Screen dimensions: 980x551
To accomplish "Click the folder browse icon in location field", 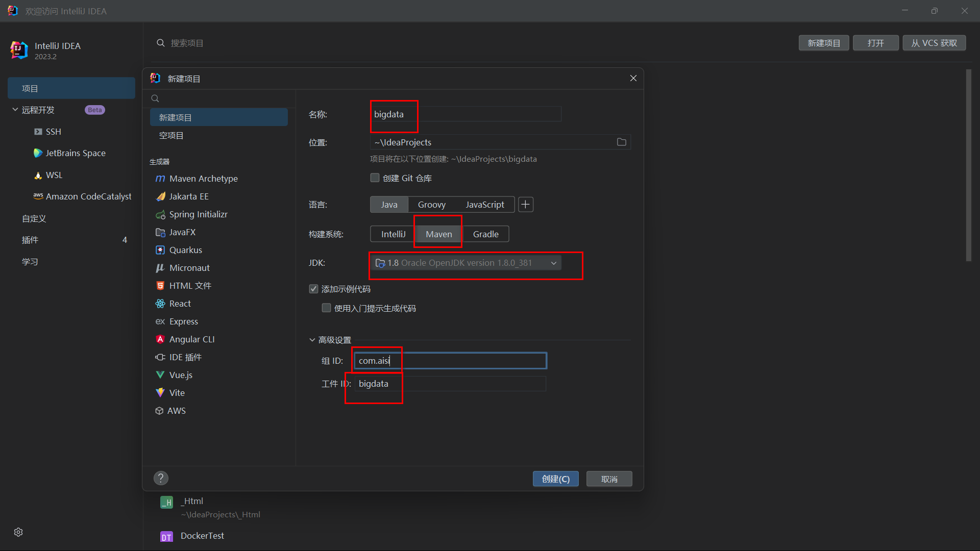I will pyautogui.click(x=621, y=142).
